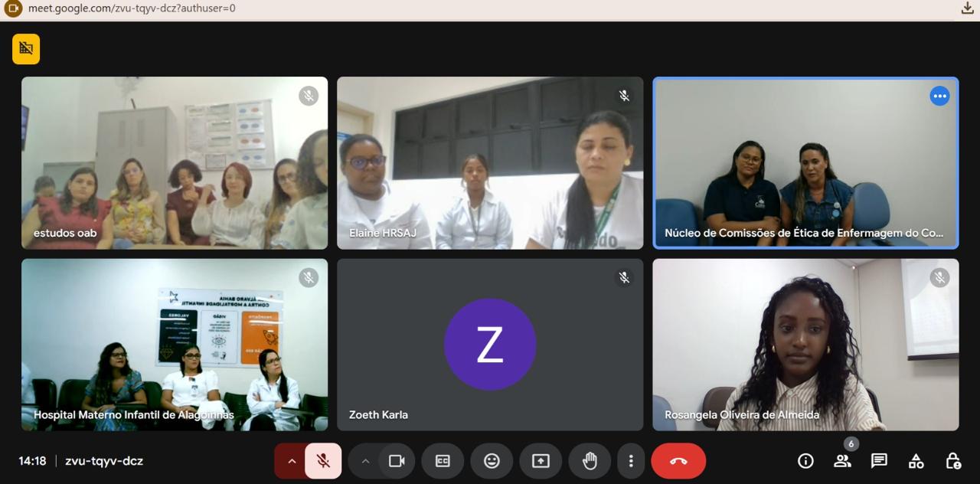980x484 pixels.
Task: Select Rosangela Oliveira de Almeida's video tile
Action: pos(805,345)
